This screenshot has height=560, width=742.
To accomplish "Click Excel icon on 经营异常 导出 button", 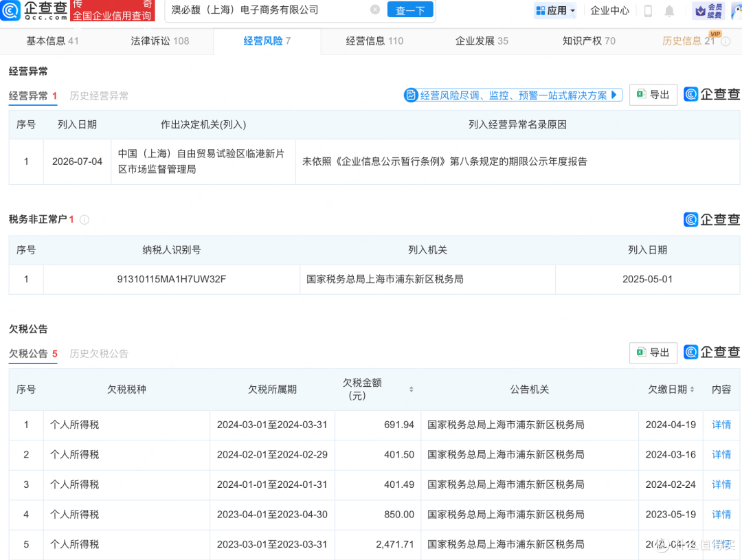I will (x=641, y=94).
